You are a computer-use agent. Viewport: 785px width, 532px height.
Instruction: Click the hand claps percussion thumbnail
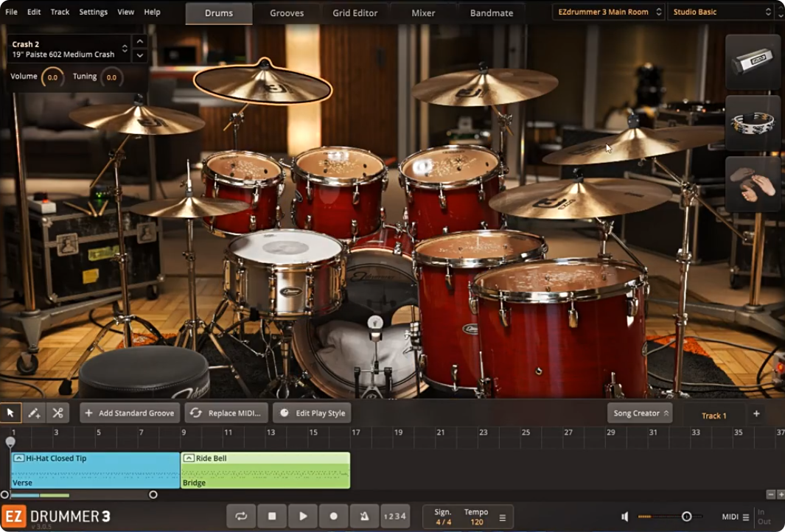click(753, 184)
